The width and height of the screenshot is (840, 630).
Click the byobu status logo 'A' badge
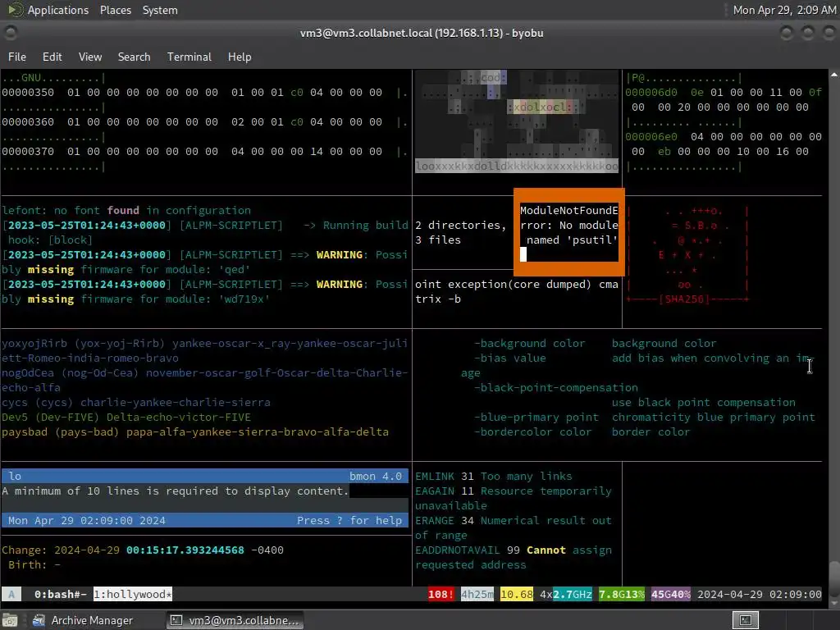[11, 594]
